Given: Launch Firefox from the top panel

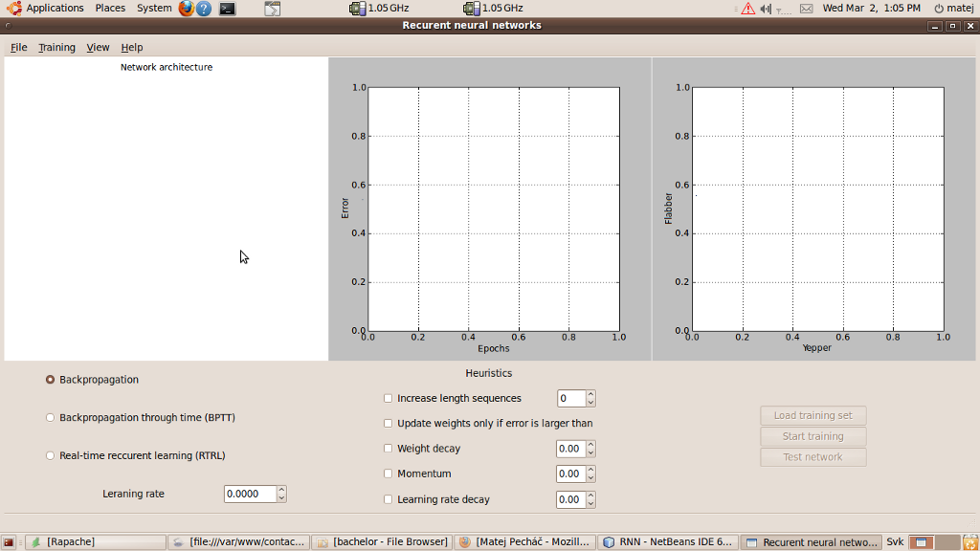Looking at the screenshot, I should 186,9.
